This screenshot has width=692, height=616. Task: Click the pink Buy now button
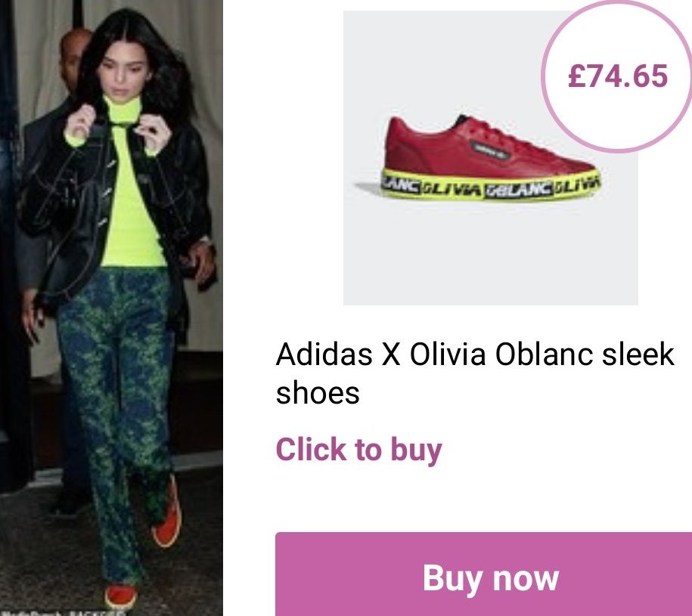coord(484,574)
